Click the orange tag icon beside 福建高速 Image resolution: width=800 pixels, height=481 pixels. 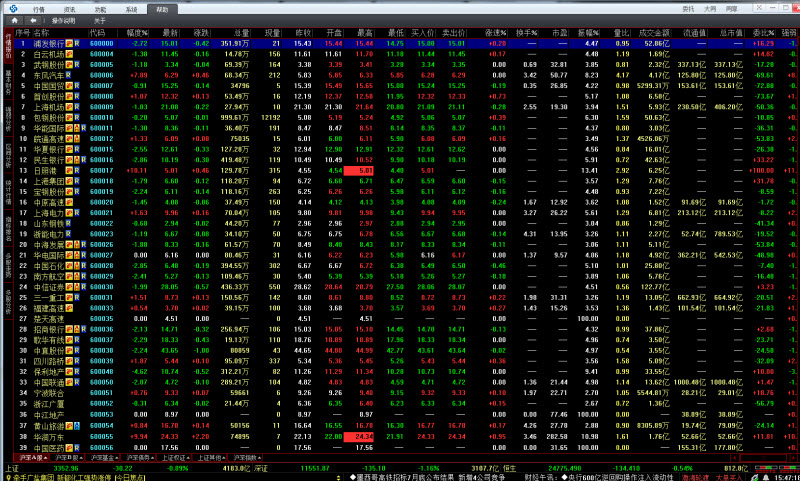click(x=69, y=308)
